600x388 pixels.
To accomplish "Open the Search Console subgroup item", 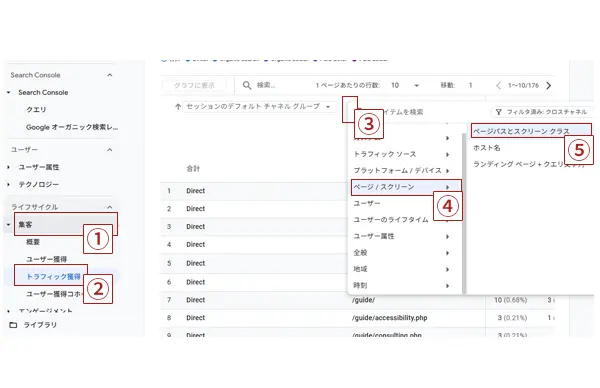I will click(43, 93).
